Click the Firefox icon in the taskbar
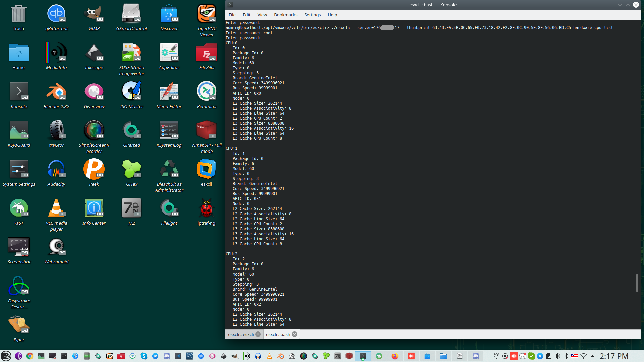The width and height of the screenshot is (644, 362). pyautogui.click(x=395, y=356)
